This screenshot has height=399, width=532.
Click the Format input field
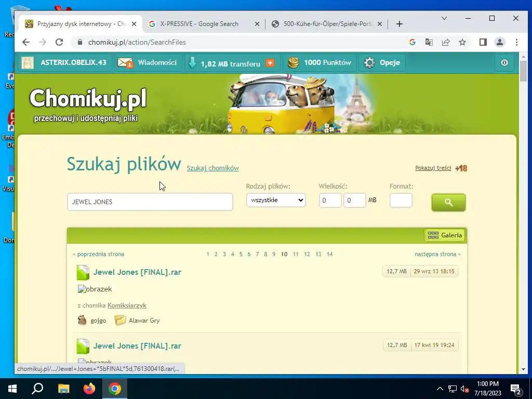401,200
